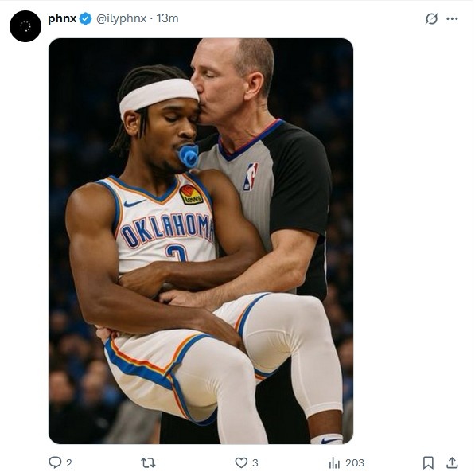This screenshot has height=476, width=475.
Task: Bookmark this post
Action: (428, 462)
